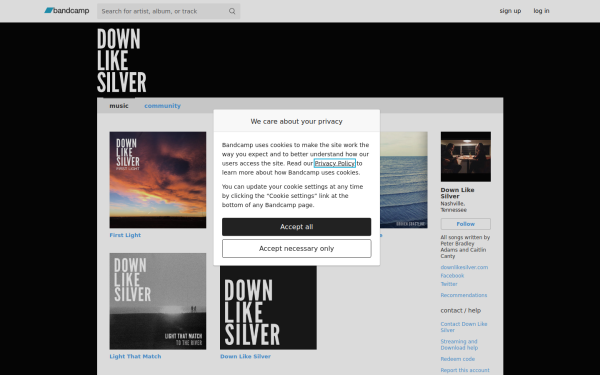
Task: Click the 'We care about your privacy' heading
Action: coord(297,121)
